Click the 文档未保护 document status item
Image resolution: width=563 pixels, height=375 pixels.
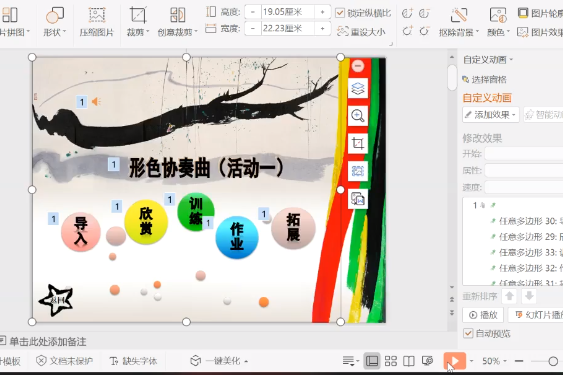(x=65, y=361)
